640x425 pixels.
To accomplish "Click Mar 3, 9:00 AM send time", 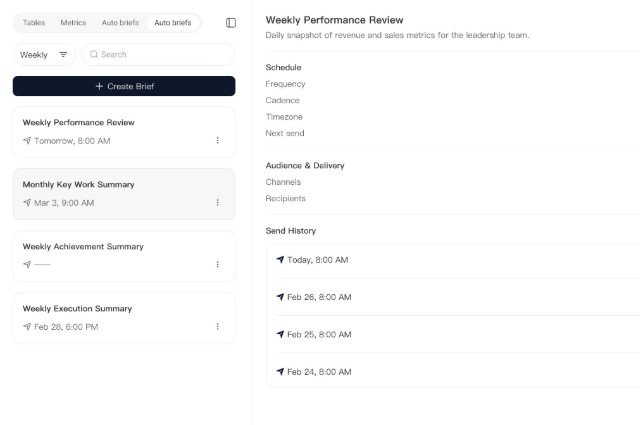I will (64, 203).
